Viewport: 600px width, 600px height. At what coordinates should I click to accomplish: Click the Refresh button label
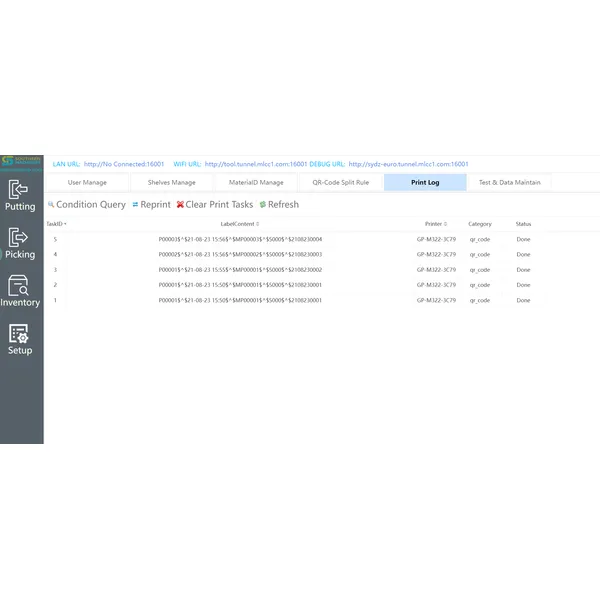click(x=283, y=205)
